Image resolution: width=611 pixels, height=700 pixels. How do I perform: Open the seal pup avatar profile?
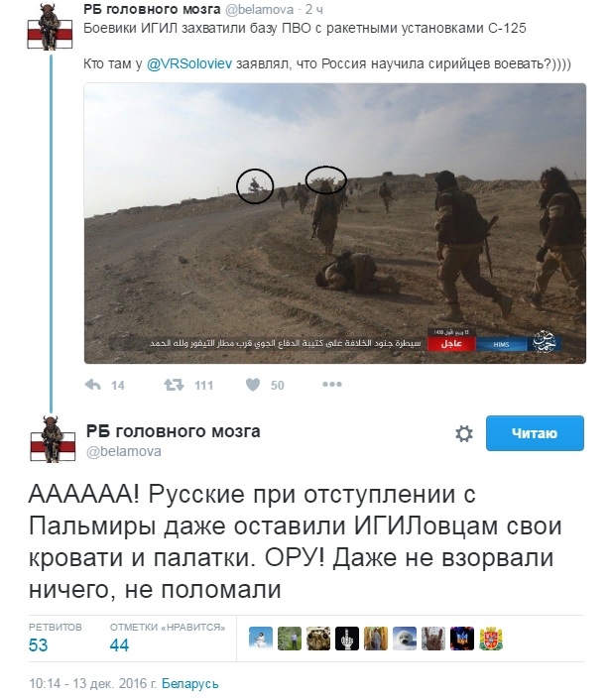[405, 638]
